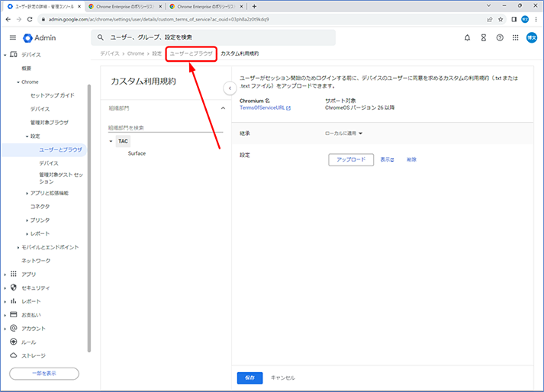Image resolution: width=544 pixels, height=392 pixels.
Task: Click the Reports bar chart icon
Action: click(x=14, y=301)
